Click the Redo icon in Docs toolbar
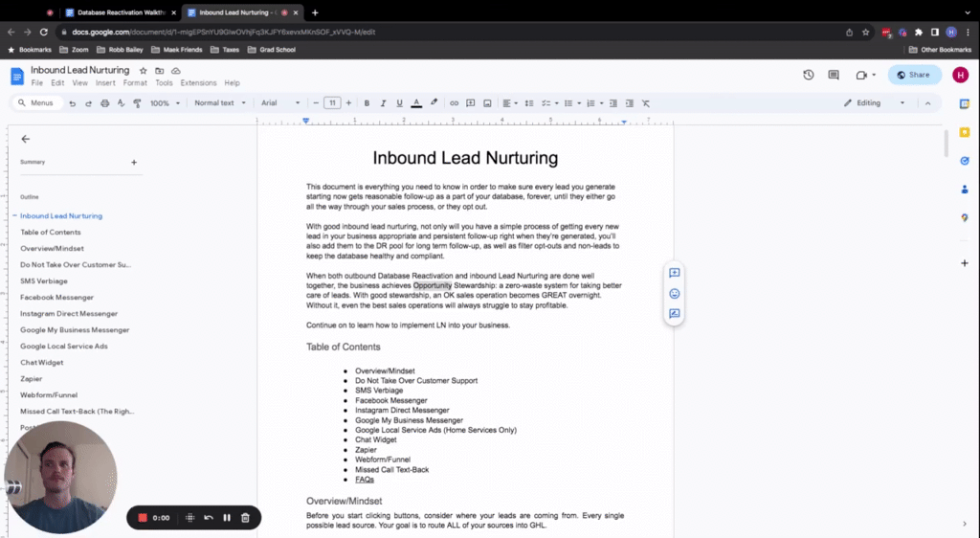 point(88,103)
